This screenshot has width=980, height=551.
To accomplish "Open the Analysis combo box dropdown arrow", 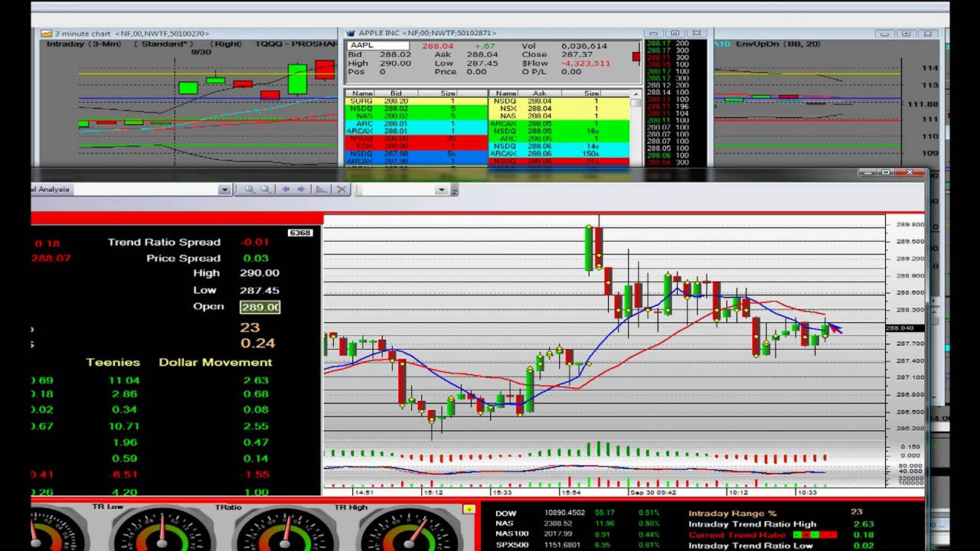I will (224, 189).
